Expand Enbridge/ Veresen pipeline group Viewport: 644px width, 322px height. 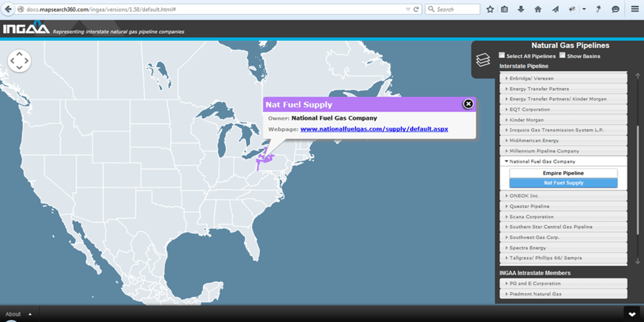click(563, 78)
